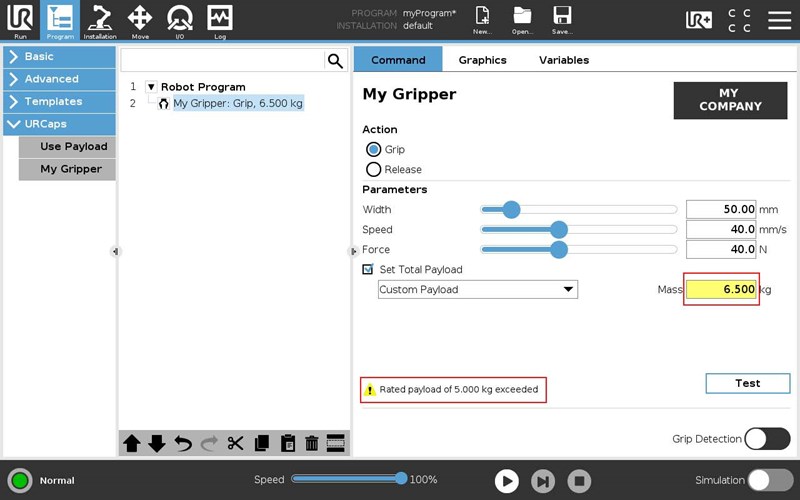Collapse the Robot Program tree node
This screenshot has height=500, width=800.
(151, 87)
